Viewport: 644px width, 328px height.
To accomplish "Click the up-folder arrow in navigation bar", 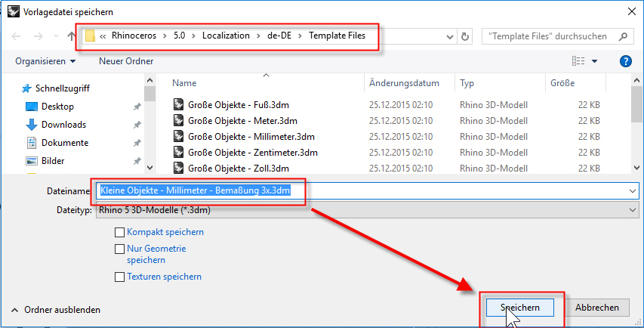I will pyautogui.click(x=72, y=36).
